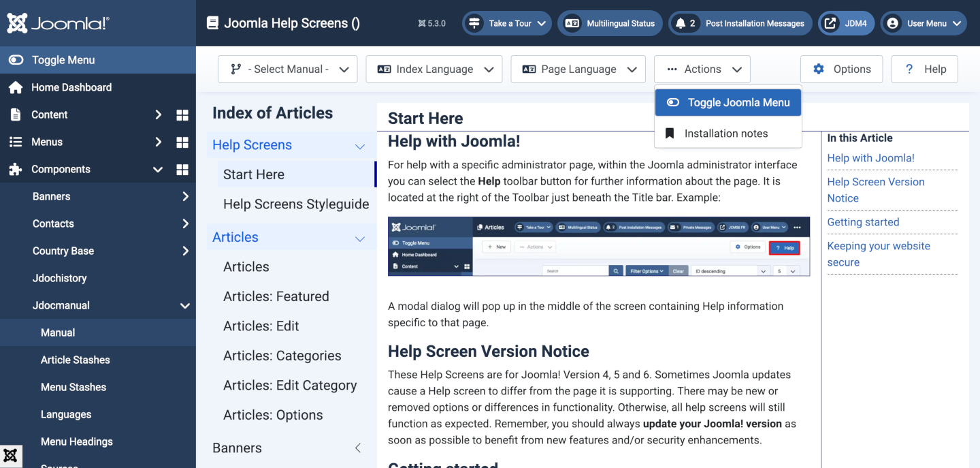The width and height of the screenshot is (980, 468).
Task: Open the Content dashboard grid icon
Action: [x=182, y=115]
